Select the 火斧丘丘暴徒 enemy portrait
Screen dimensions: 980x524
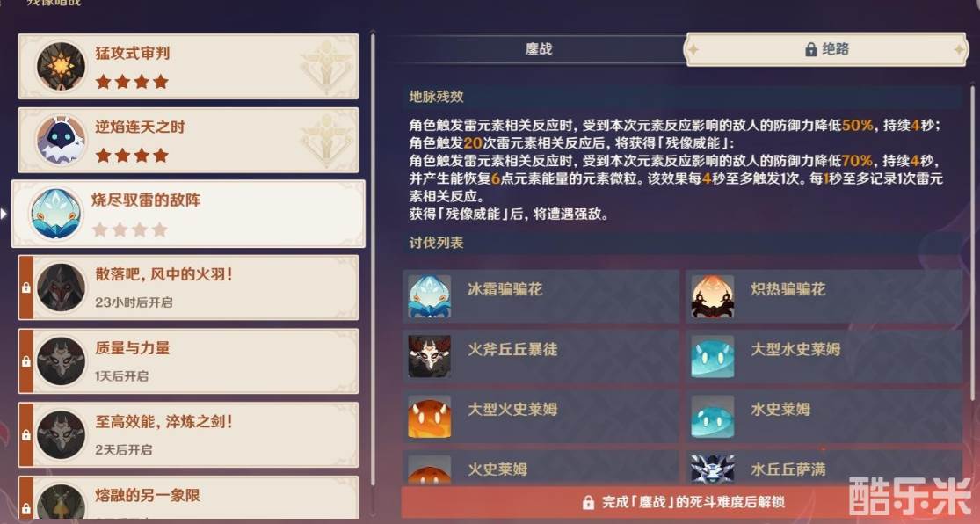(x=430, y=356)
